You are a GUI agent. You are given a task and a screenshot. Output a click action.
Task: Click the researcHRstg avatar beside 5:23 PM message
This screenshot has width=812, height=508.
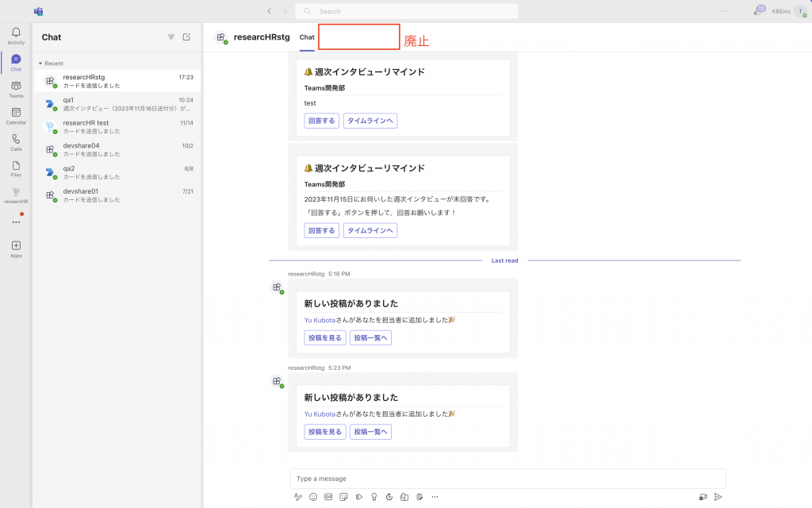pyautogui.click(x=278, y=381)
